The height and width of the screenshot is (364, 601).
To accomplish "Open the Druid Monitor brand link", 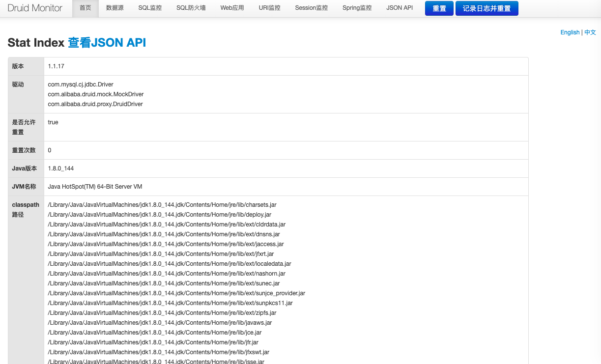I will pos(35,8).
